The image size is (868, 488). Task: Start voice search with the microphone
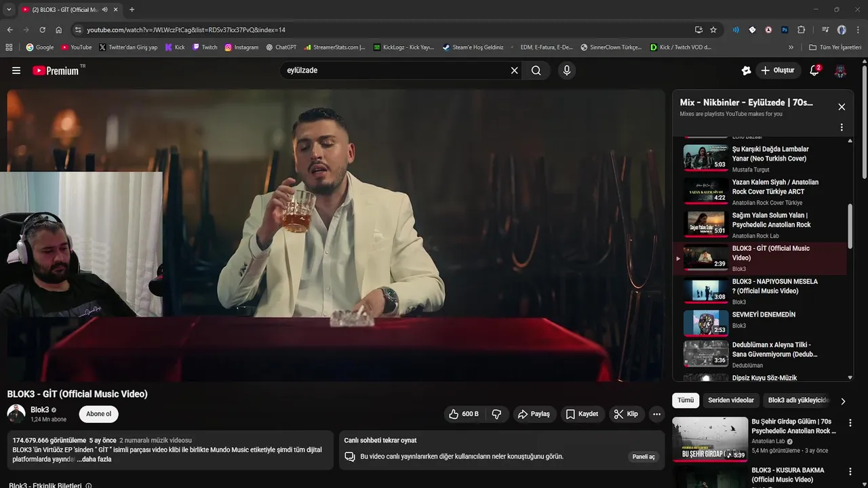point(567,70)
